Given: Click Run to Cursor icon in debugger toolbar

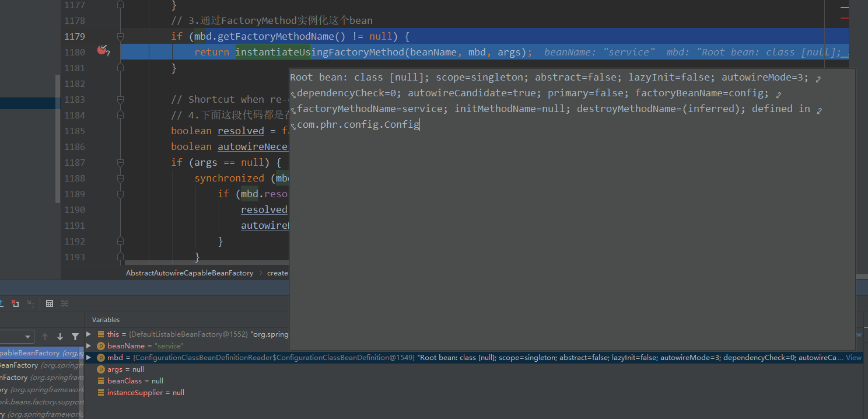Looking at the screenshot, I should pos(30,303).
